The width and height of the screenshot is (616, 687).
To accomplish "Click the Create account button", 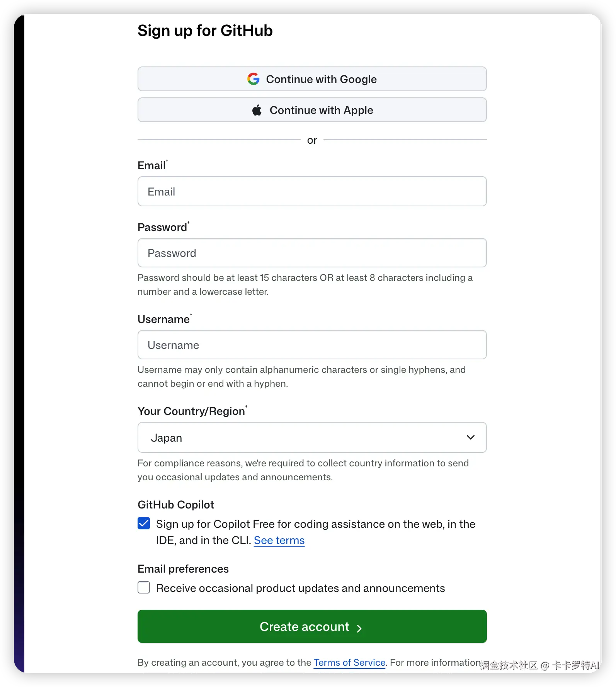I will (x=312, y=626).
